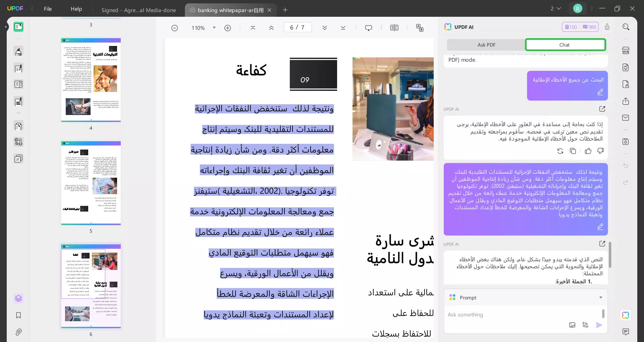Expand the Prompt options in AI panel
The height and width of the screenshot is (342, 644).
(x=601, y=297)
